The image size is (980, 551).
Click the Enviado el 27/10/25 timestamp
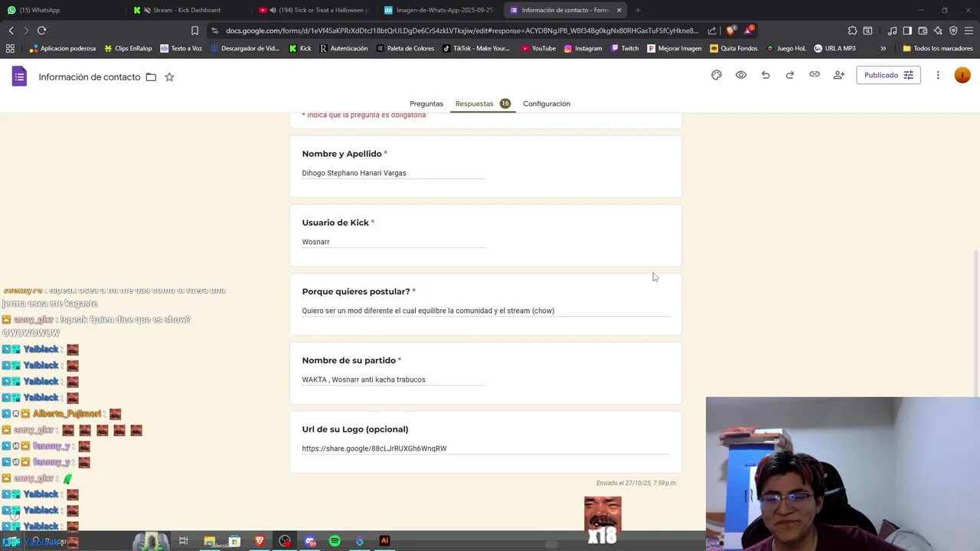[x=637, y=483]
